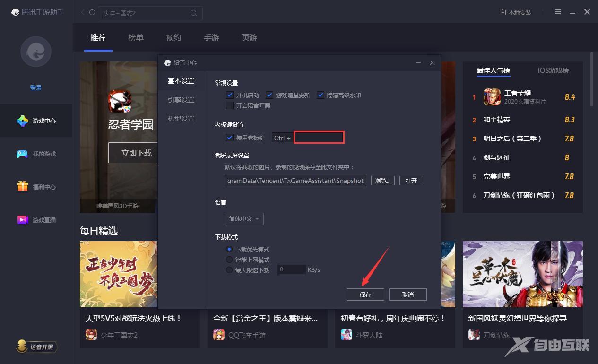Image resolution: width=598 pixels, height=364 pixels.
Task: Close the 设置中心 settings dialog
Action: click(x=432, y=63)
